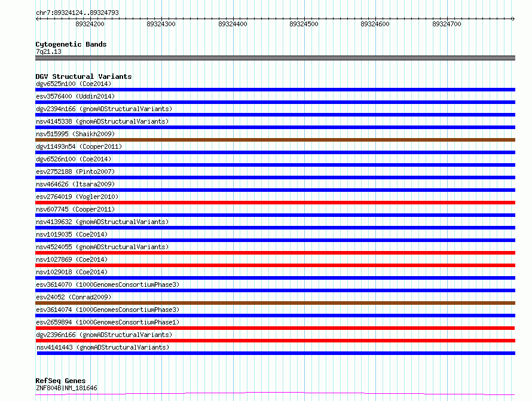The image size is (532, 401).
Task: Click the Cytogenetic Bands track heading
Action: pos(71,44)
